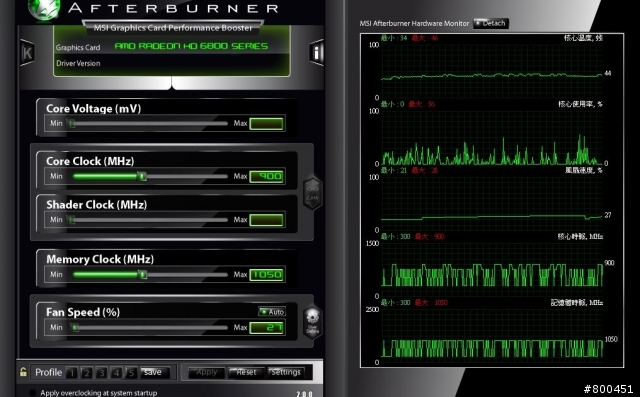Click the Shader Clock value field

(267, 220)
